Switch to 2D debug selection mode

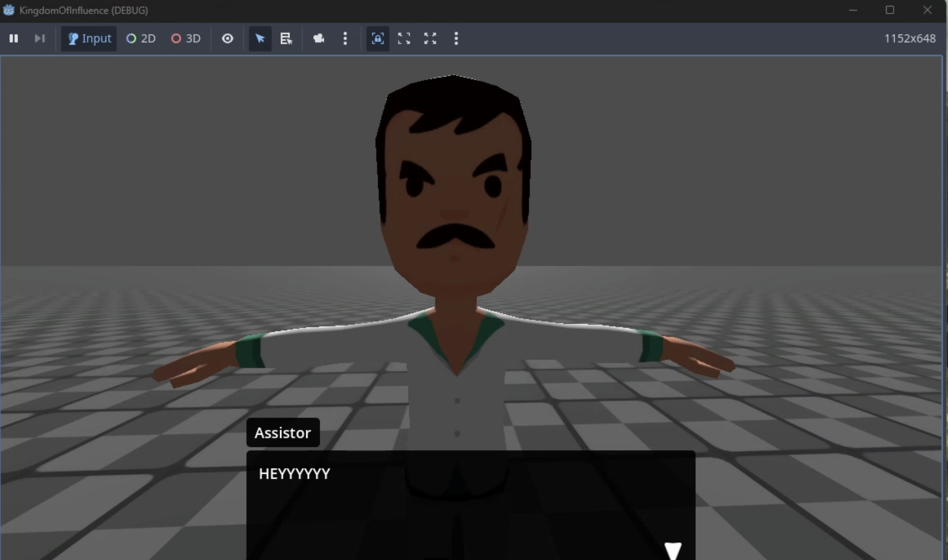pos(140,38)
